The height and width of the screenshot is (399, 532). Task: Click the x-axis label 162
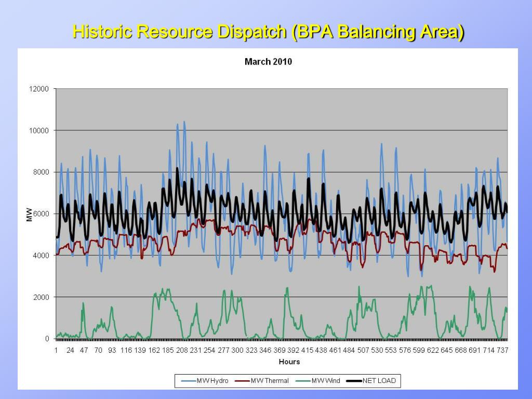click(154, 350)
